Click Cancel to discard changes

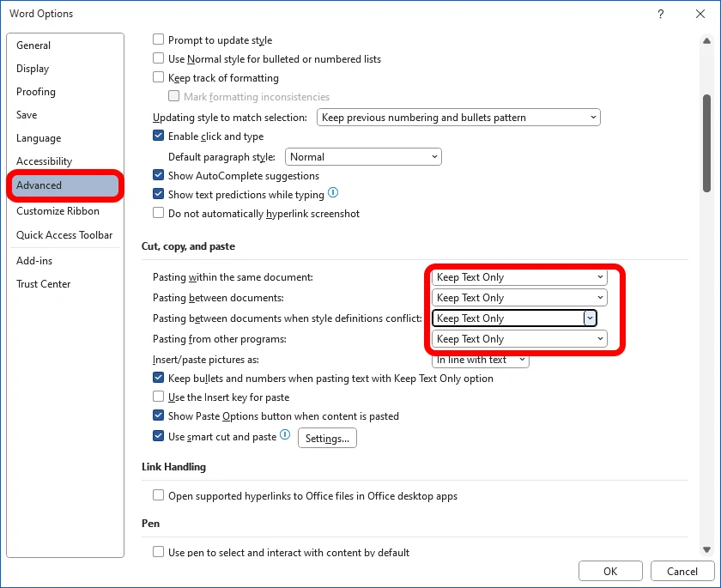coord(682,571)
